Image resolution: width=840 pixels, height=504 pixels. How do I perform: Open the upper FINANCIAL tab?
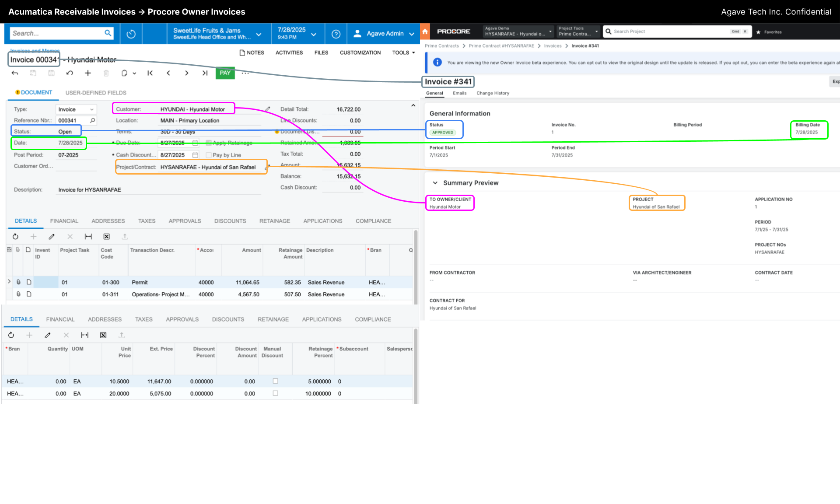coord(64,221)
